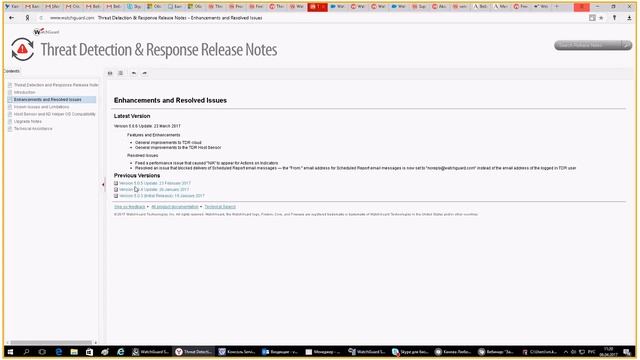The image size is (640, 360).
Task: Open the browser downloads arrow icon
Action: [629, 18]
